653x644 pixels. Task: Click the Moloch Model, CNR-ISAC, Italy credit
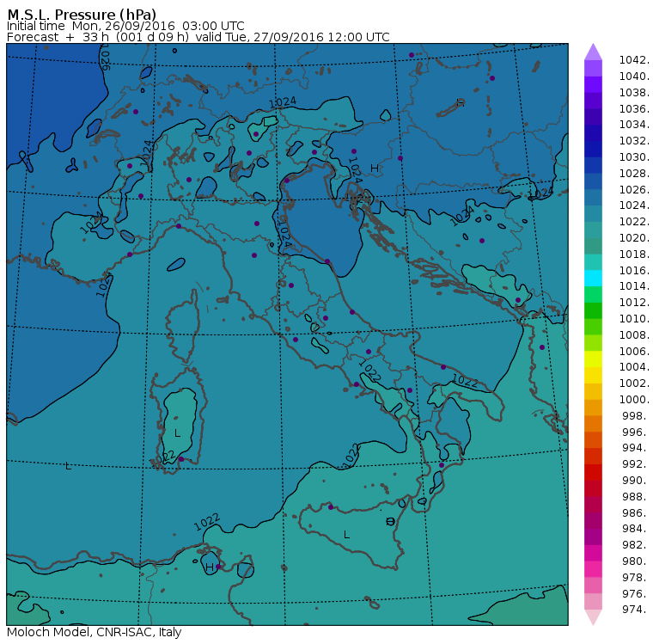pos(95,632)
